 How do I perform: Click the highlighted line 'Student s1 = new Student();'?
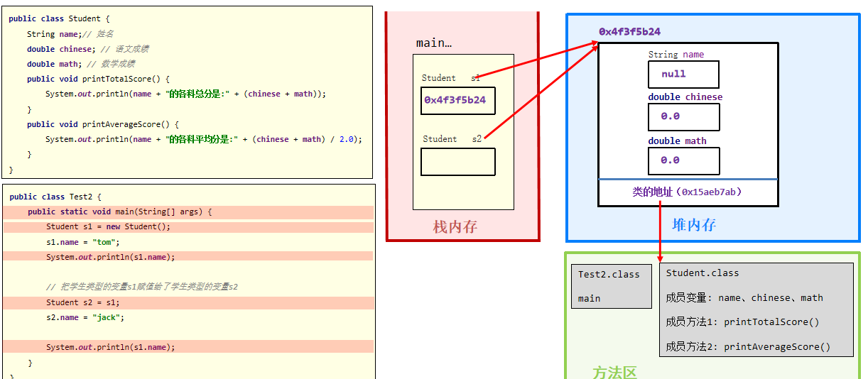point(108,227)
